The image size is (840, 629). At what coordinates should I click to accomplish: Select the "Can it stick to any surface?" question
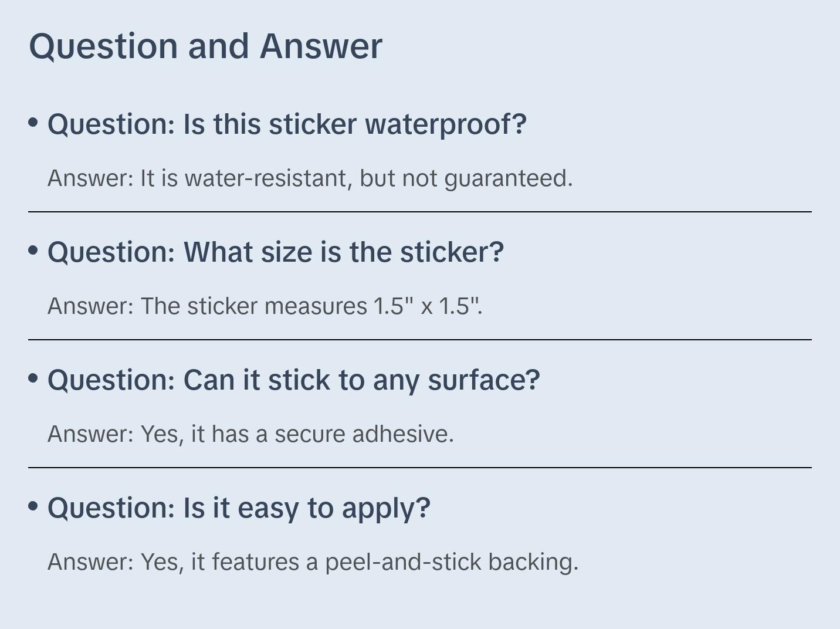coord(293,380)
